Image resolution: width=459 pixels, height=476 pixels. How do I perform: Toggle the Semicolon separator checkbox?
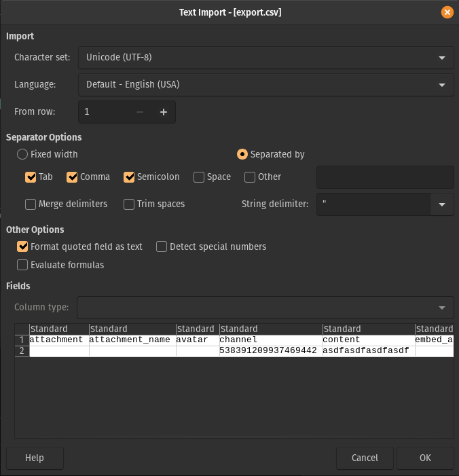(129, 177)
